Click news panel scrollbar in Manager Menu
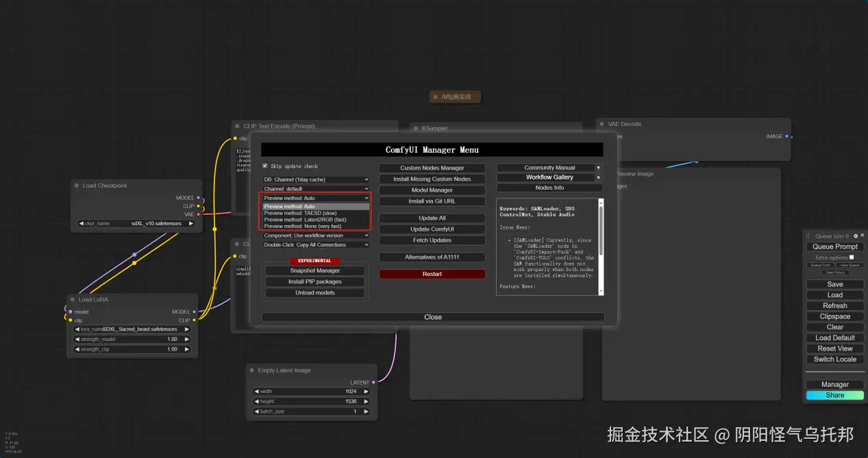 pos(601,230)
